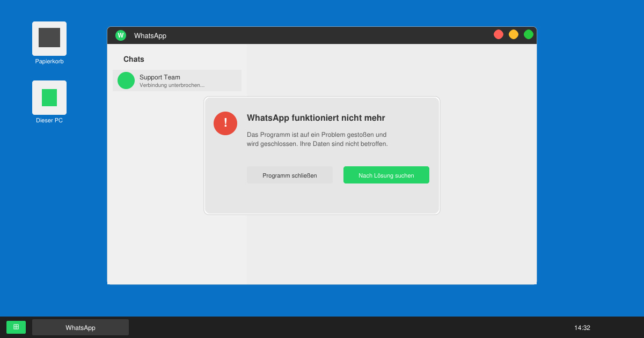Click Programm schließen button
This screenshot has width=644, height=338.
[290, 175]
